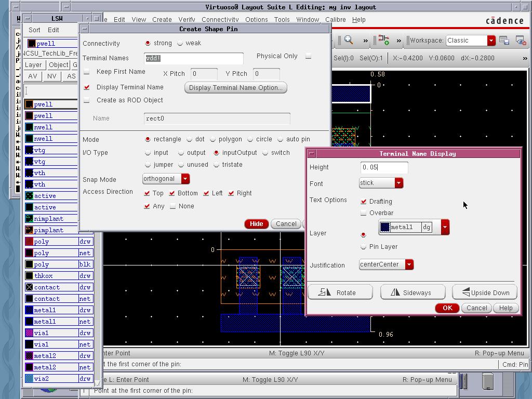Image resolution: width=532 pixels, height=399 pixels.
Task: Uncheck Top access direction
Action: click(x=147, y=193)
